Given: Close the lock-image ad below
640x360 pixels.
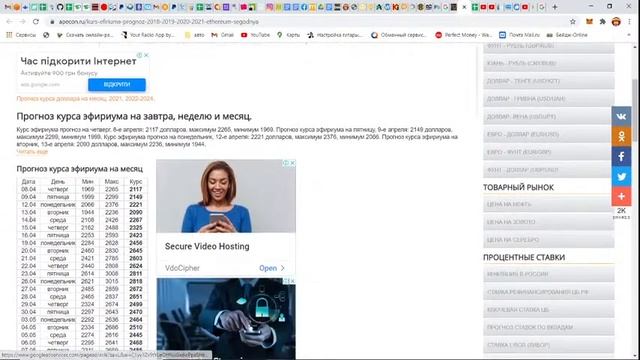Looking at the screenshot, I should pyautogui.click(x=292, y=281).
